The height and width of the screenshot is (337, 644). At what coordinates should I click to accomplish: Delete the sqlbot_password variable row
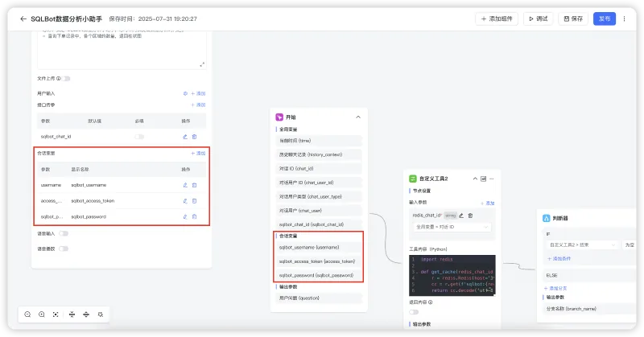[195, 216]
